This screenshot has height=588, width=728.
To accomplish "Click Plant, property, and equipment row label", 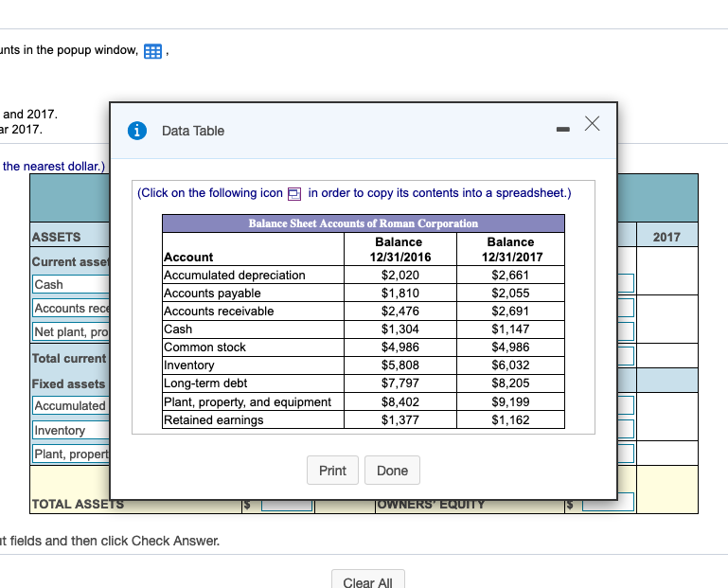I will pyautogui.click(x=247, y=401).
